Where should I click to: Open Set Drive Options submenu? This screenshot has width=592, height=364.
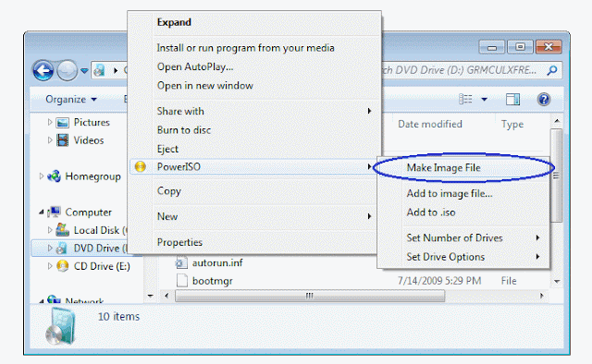(x=463, y=257)
